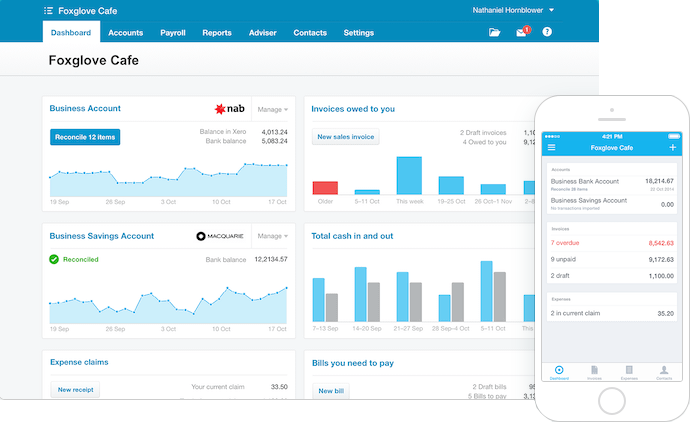Image resolution: width=690 pixels, height=422 pixels.
Task: Tap the Dashboard icon in phone tab bar
Action: pyautogui.click(x=559, y=372)
